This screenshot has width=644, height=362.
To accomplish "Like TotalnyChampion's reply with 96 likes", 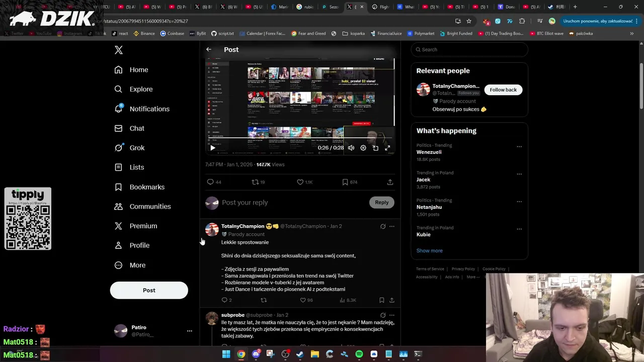I will pyautogui.click(x=306, y=300).
